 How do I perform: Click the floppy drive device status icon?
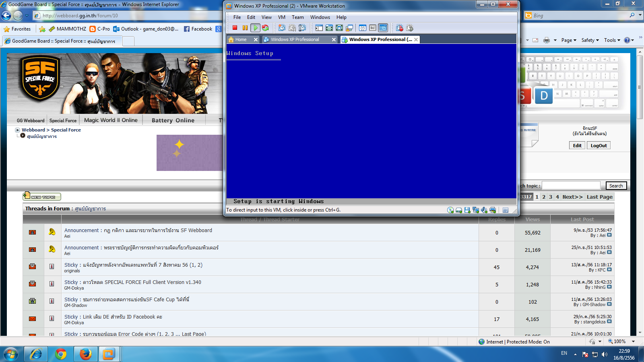[467, 210]
